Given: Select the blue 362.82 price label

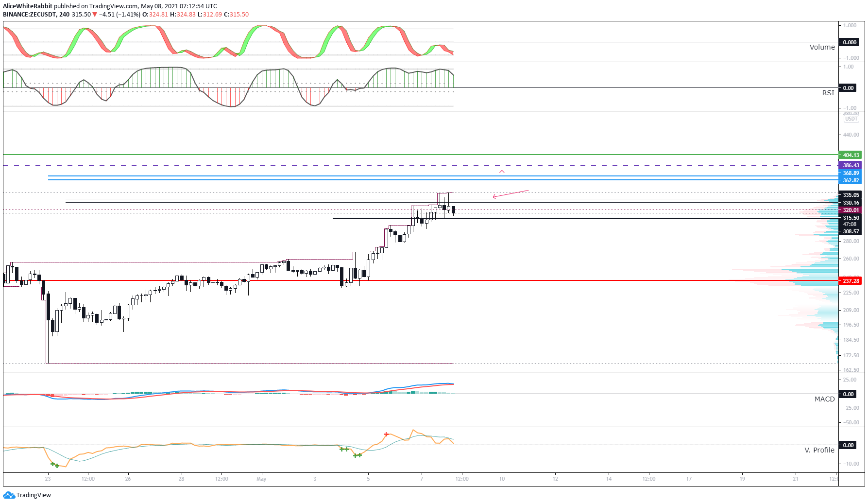Looking at the screenshot, I should [851, 180].
